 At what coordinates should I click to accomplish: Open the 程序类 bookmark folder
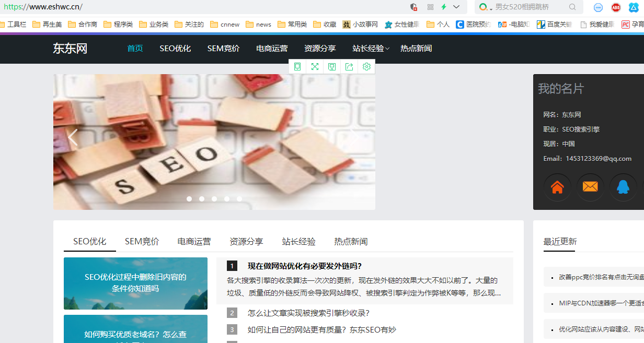pos(118,25)
